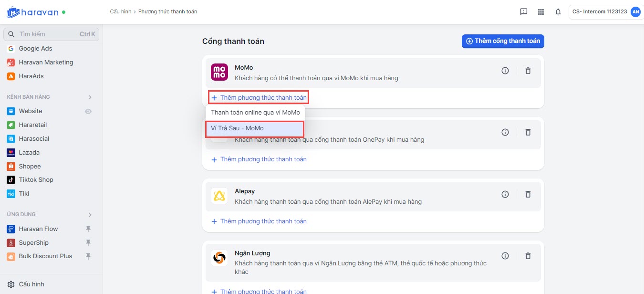Click the Shopee channel icon
This screenshot has height=294, width=644.
11,167
